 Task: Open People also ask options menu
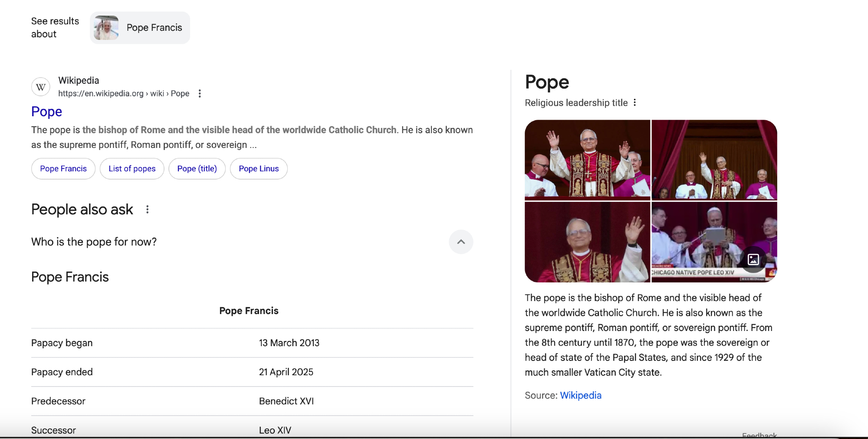(148, 210)
